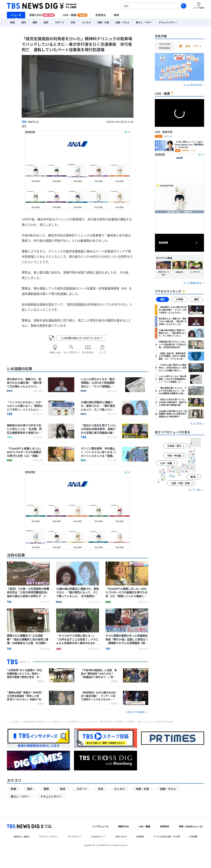The height and width of the screenshot is (868, 211).
Task: Click the エンタメ category chip at bottom
Action: click(x=119, y=789)
